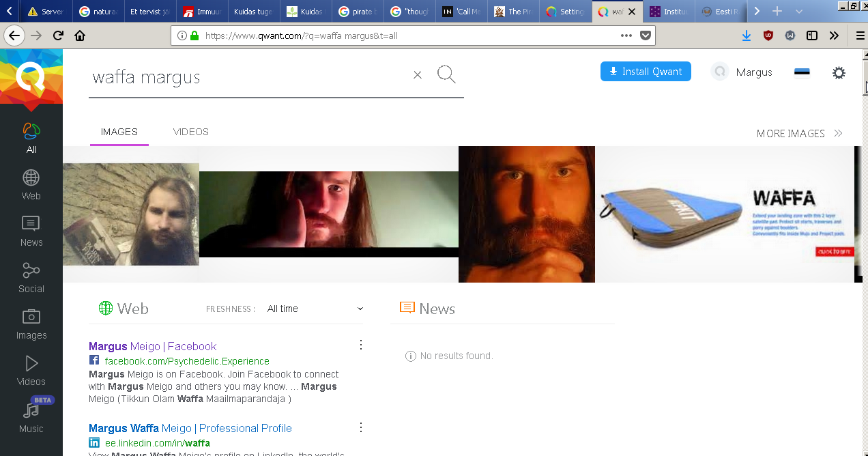Click the waffa margus search field
868x456 pixels.
[246, 77]
